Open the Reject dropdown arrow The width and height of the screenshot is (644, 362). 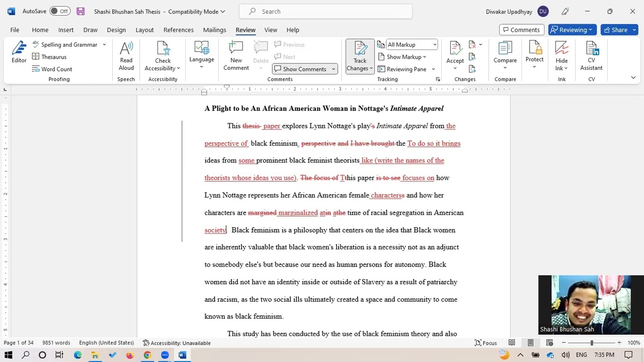click(x=480, y=45)
